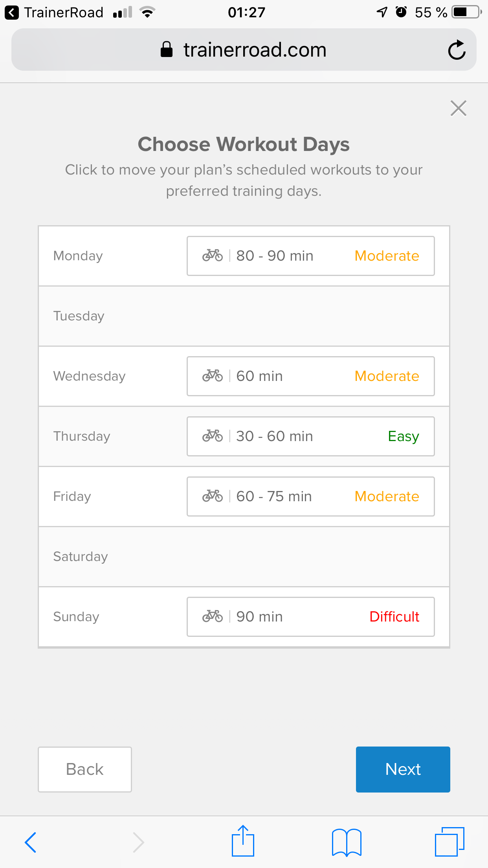The width and height of the screenshot is (488, 868).
Task: Select Friday's 60 - 75 min workout
Action: coord(310,497)
